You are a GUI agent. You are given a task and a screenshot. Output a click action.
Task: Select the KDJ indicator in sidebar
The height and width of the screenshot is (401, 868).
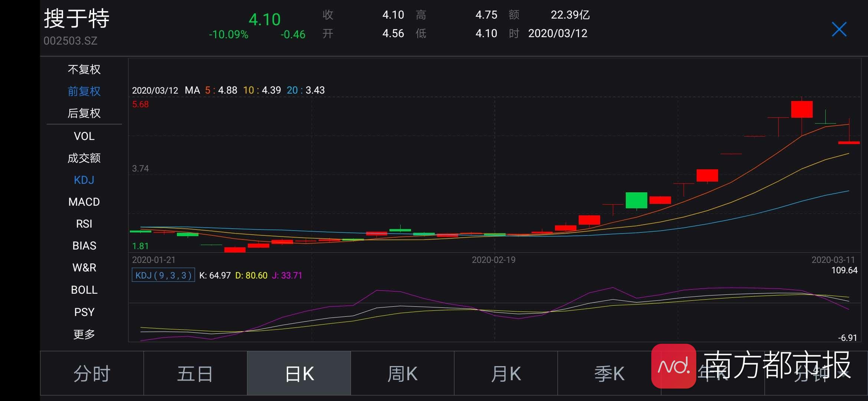pyautogui.click(x=84, y=180)
